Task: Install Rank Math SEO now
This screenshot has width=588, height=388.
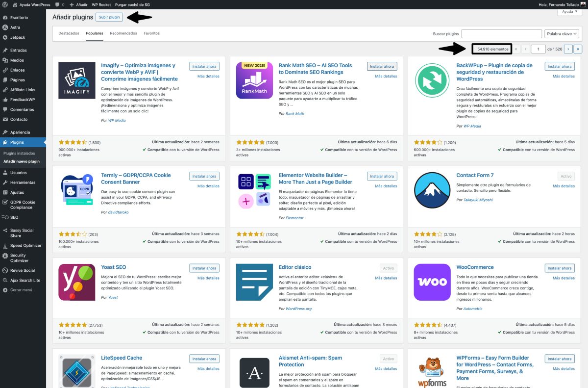Action: click(382, 66)
